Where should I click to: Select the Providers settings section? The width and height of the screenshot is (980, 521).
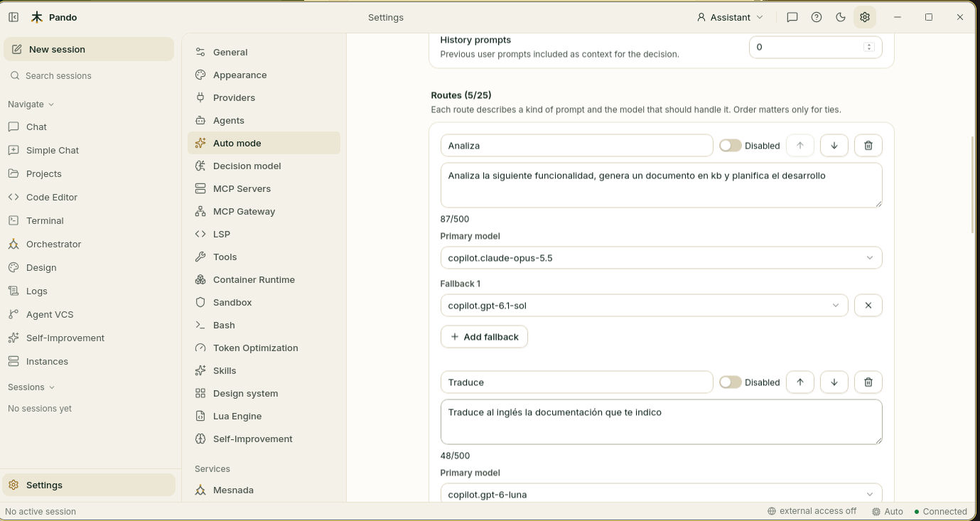264,97
